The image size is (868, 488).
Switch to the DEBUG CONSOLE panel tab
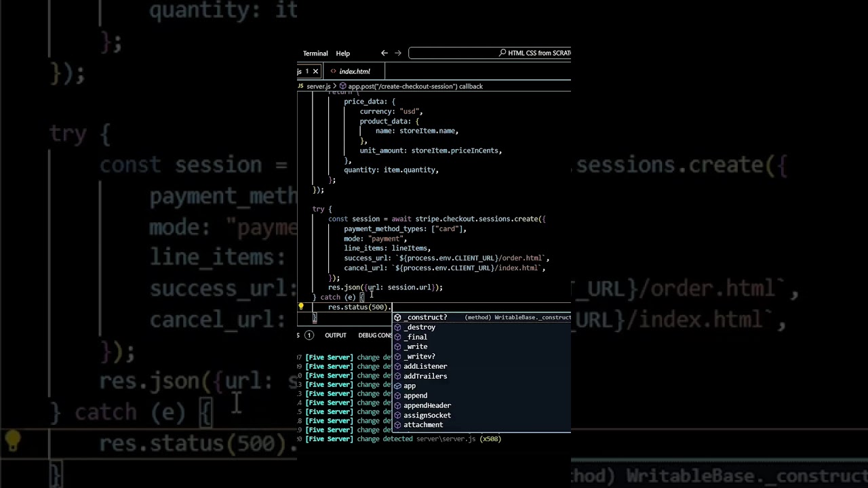[x=375, y=335]
